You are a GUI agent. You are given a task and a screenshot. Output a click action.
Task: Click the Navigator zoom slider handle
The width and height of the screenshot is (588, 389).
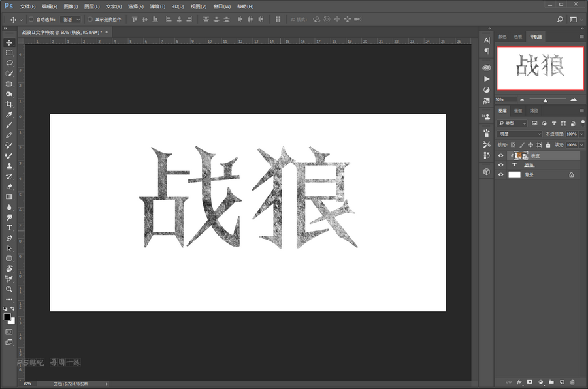coord(546,101)
